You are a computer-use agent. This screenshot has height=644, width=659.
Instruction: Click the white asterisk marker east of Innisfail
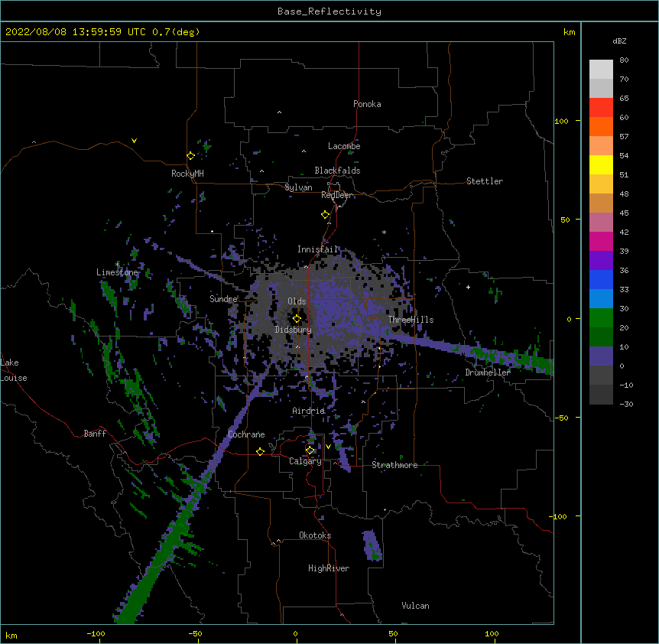point(384,232)
